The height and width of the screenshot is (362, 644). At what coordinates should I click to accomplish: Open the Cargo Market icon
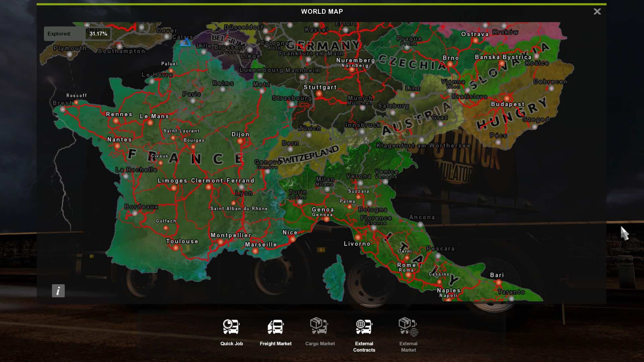click(319, 326)
